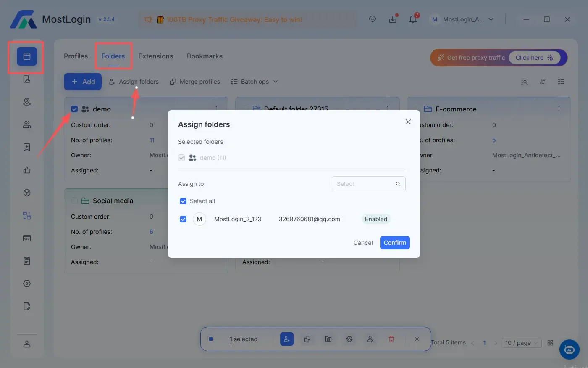Open the E-commerce folder more options menu
Image resolution: width=588 pixels, height=368 pixels.
click(x=559, y=109)
